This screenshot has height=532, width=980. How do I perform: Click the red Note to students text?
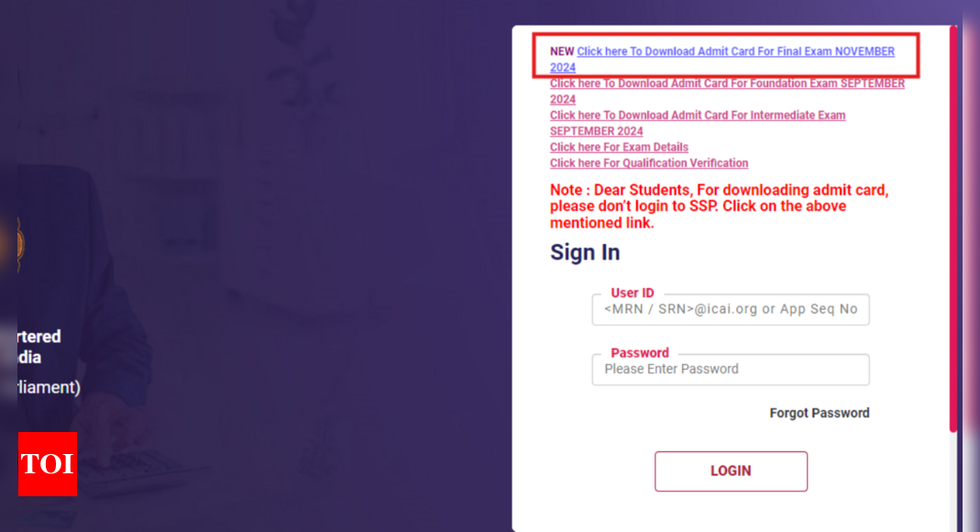click(x=719, y=206)
